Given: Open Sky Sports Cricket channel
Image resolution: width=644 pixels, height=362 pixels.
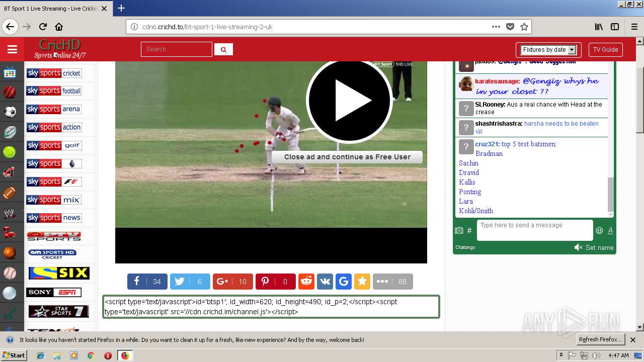Looking at the screenshot, I should (x=54, y=73).
